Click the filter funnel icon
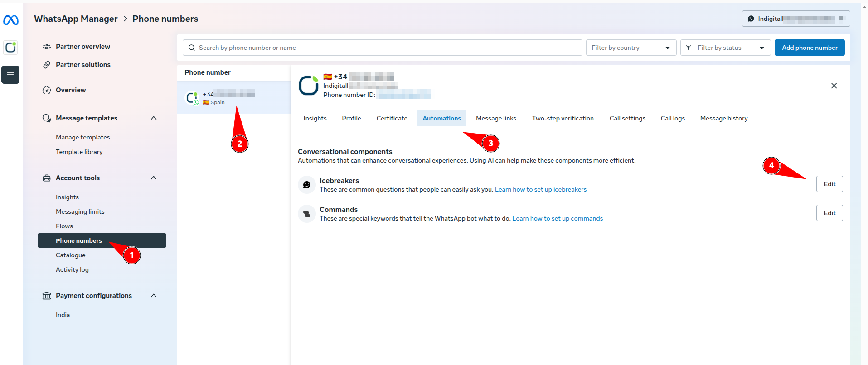 (689, 48)
